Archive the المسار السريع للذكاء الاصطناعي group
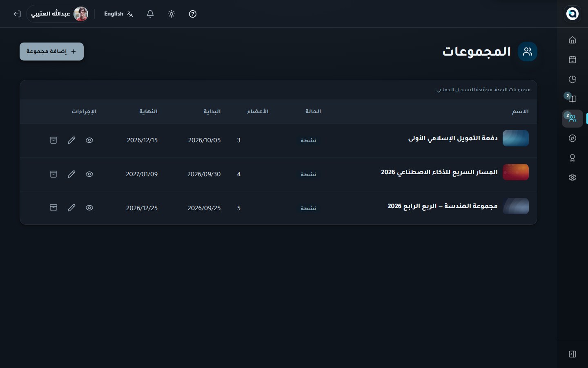This screenshot has width=588, height=368. pyautogui.click(x=53, y=174)
